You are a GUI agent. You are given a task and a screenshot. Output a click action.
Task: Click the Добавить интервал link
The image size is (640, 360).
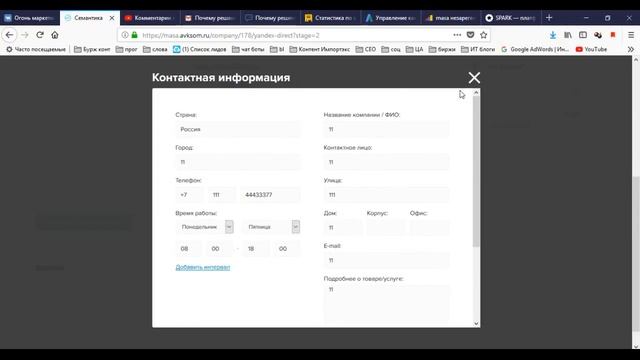(203, 267)
